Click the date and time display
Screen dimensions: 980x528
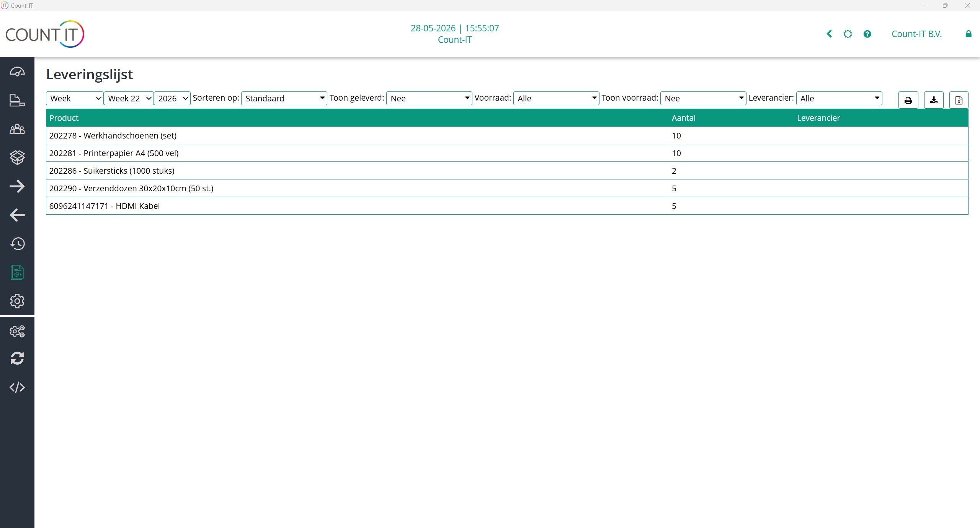point(455,28)
